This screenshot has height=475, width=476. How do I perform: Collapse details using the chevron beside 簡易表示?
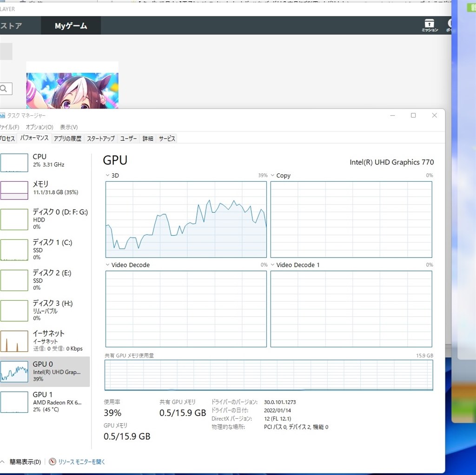pyautogui.click(x=2, y=462)
